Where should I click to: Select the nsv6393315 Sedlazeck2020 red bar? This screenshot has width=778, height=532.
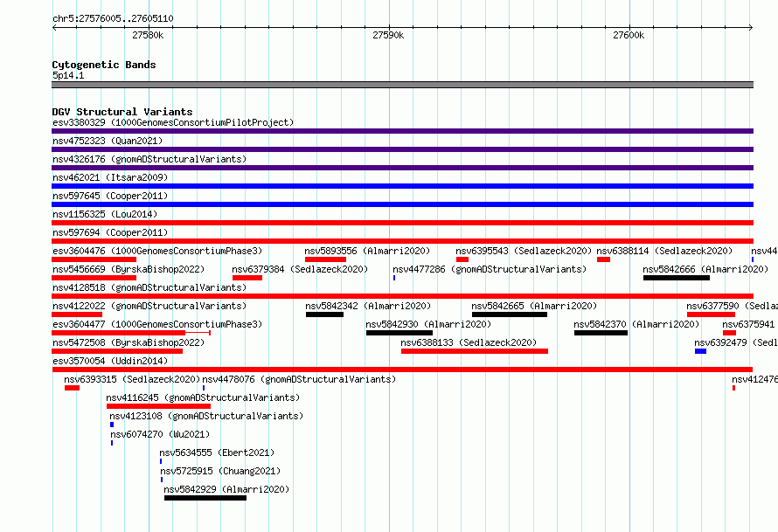[72, 388]
